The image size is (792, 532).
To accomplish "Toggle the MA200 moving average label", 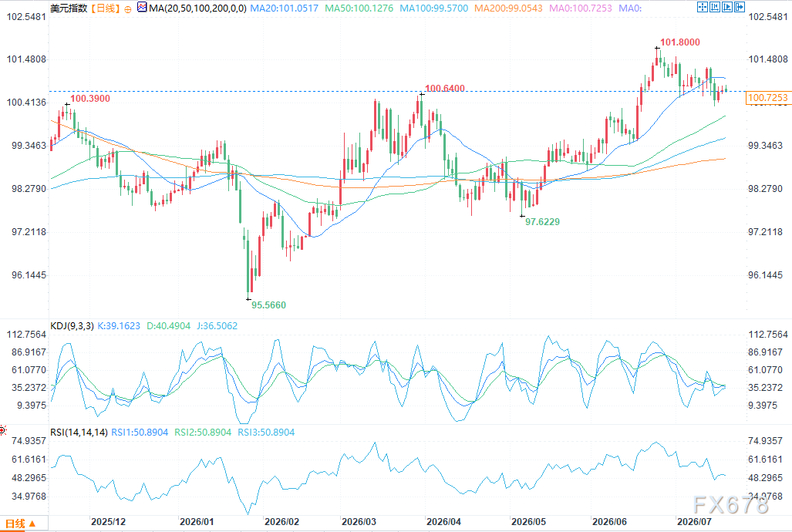I will [508, 8].
